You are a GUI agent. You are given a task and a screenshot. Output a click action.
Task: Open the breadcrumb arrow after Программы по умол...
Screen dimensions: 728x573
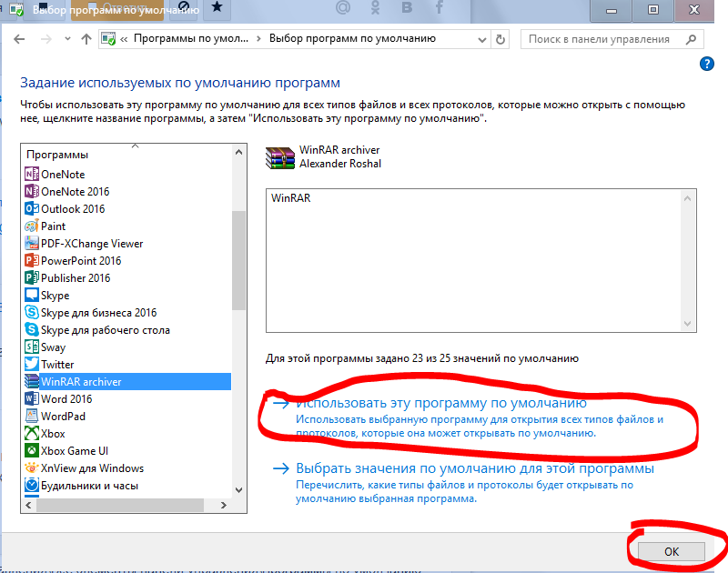pos(258,39)
